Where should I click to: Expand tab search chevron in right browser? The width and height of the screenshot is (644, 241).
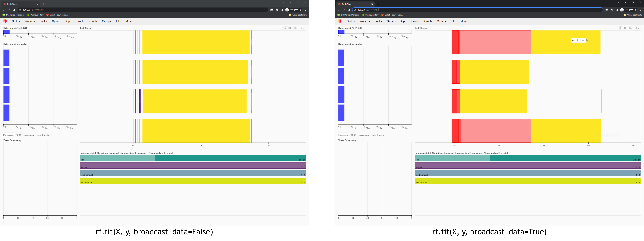point(618,2)
